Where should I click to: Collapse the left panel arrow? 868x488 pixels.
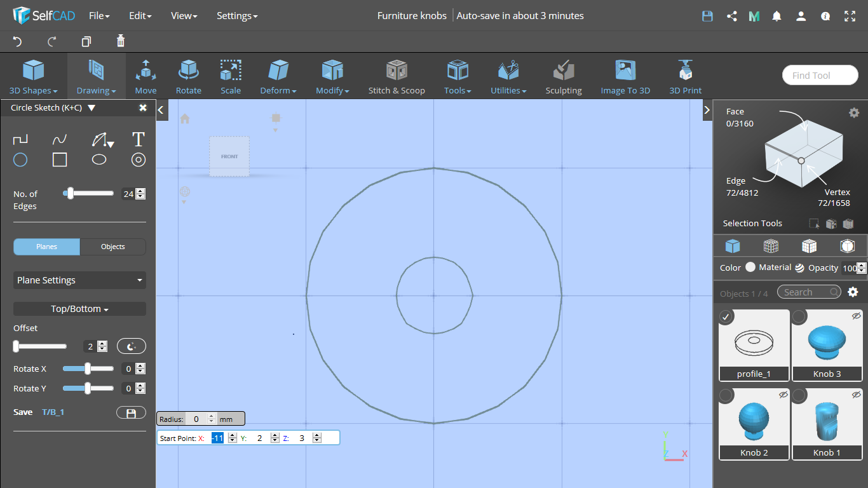click(161, 110)
